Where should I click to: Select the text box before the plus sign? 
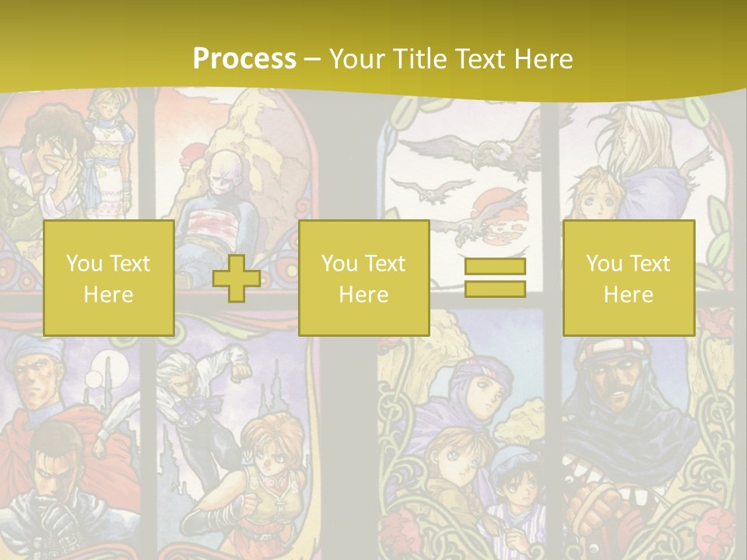tap(108, 278)
